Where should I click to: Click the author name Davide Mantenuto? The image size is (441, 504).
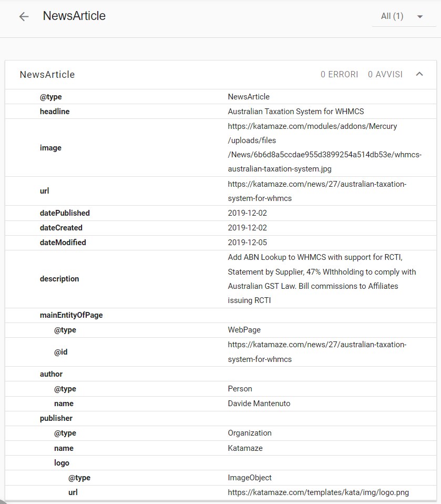[259, 404]
